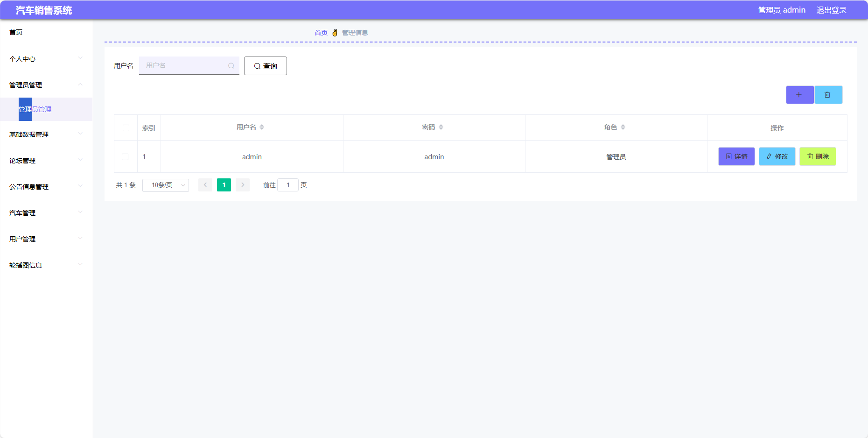Viewport: 868px width, 438px height.
Task: Click the search magnifier inside username field
Action: tap(231, 66)
